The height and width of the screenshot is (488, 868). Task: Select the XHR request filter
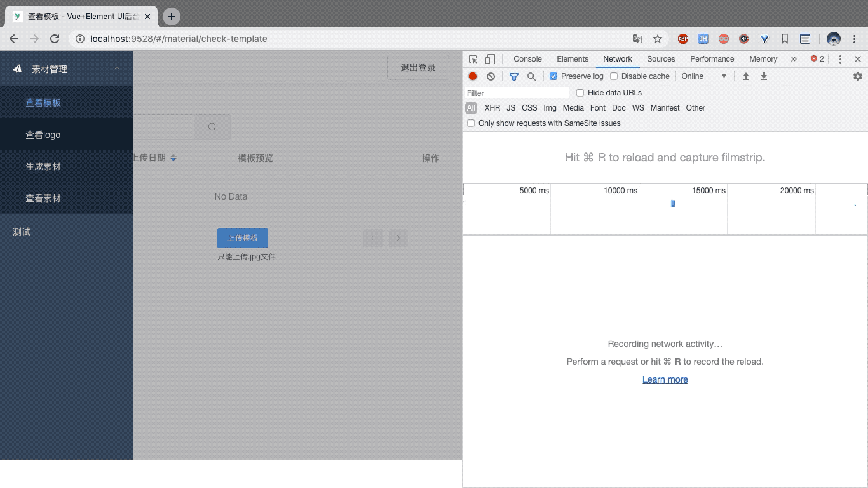pos(492,108)
